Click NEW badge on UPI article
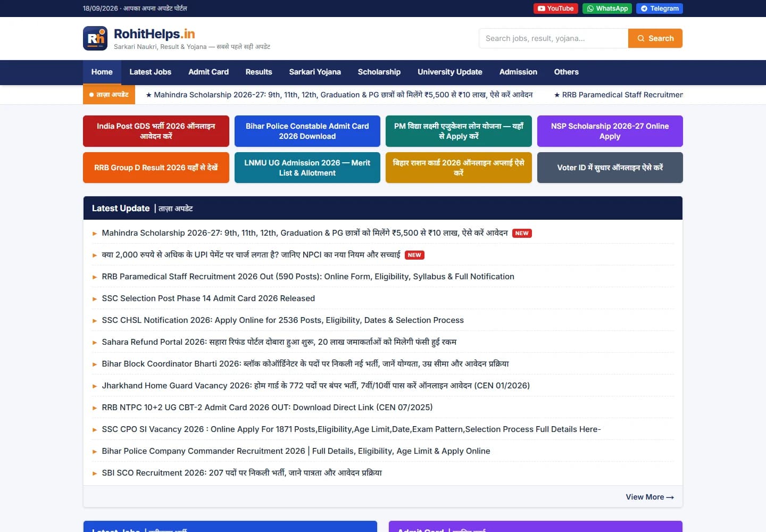The width and height of the screenshot is (766, 532). pos(414,255)
